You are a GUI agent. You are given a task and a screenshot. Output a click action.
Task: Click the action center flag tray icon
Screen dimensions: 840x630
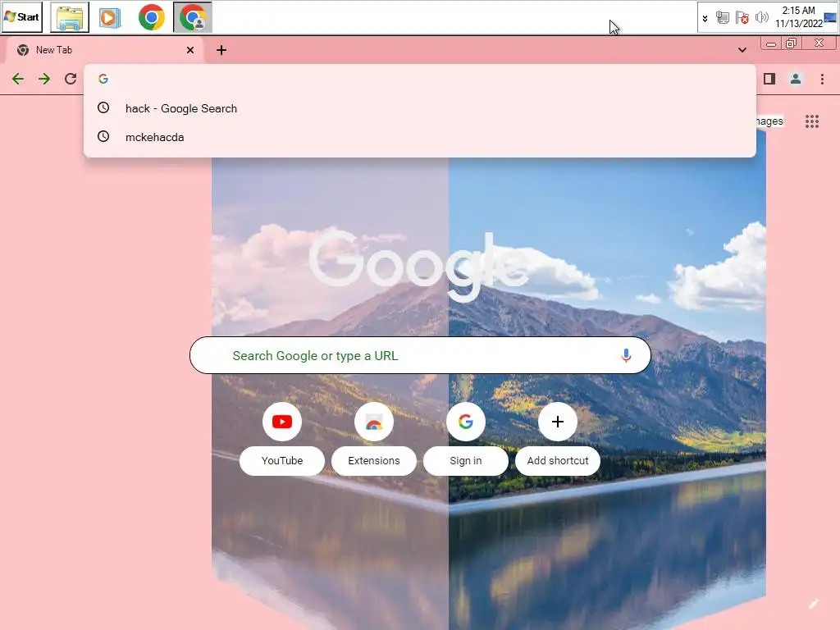pos(742,18)
